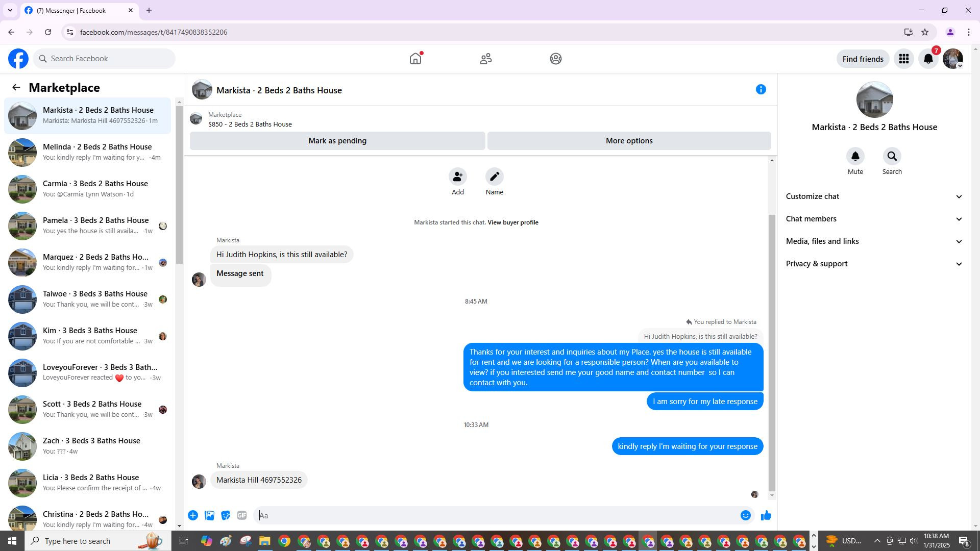
Task: Open Windows Start menu
Action: coord(12,541)
